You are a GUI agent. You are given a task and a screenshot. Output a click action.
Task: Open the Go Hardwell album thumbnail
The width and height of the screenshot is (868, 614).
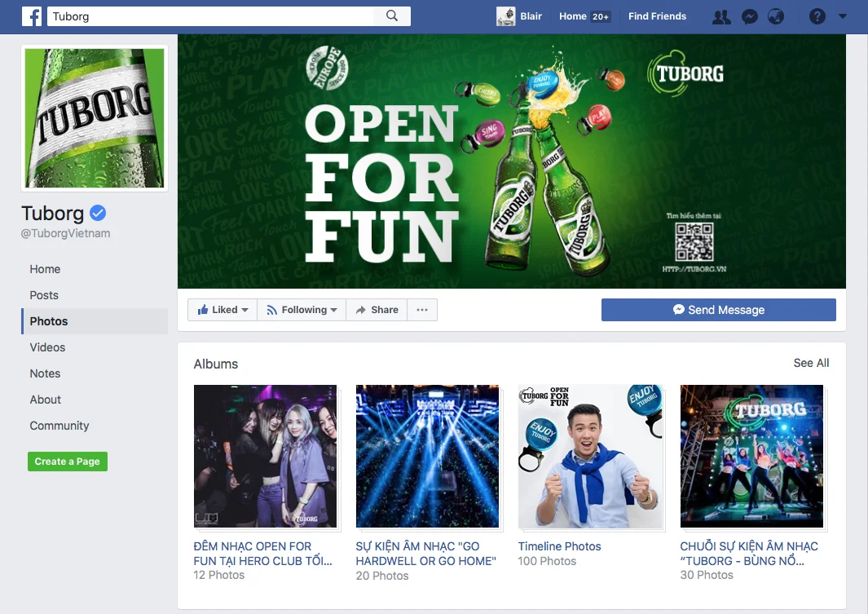point(427,456)
